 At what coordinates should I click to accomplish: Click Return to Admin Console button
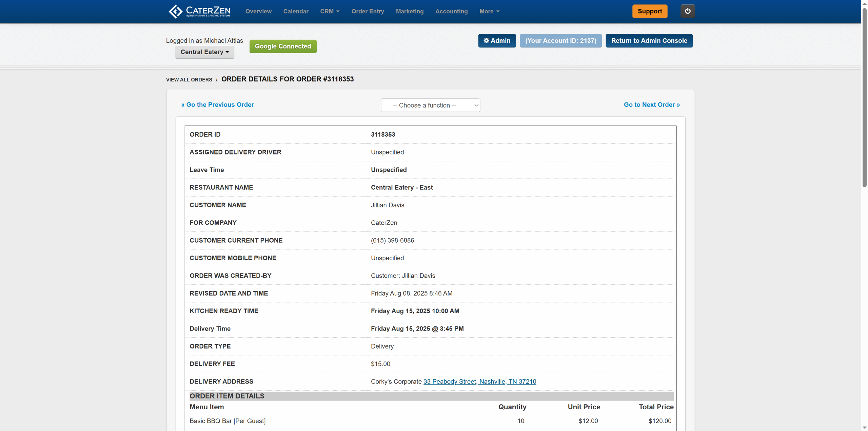(649, 41)
